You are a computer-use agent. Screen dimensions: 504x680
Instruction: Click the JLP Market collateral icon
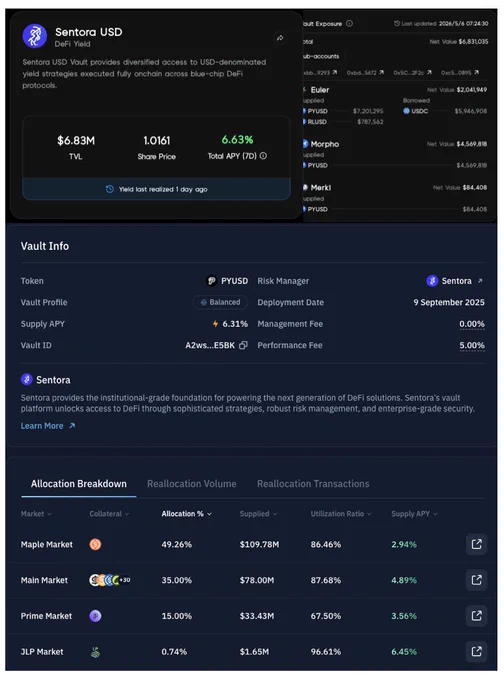point(95,652)
